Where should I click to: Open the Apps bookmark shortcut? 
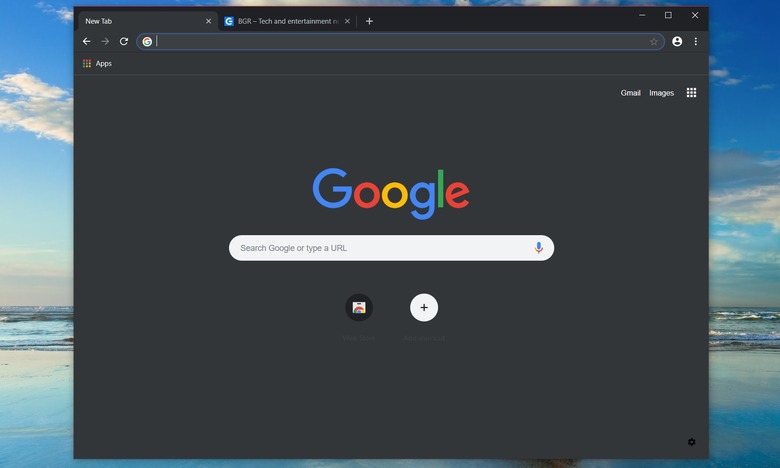[98, 64]
